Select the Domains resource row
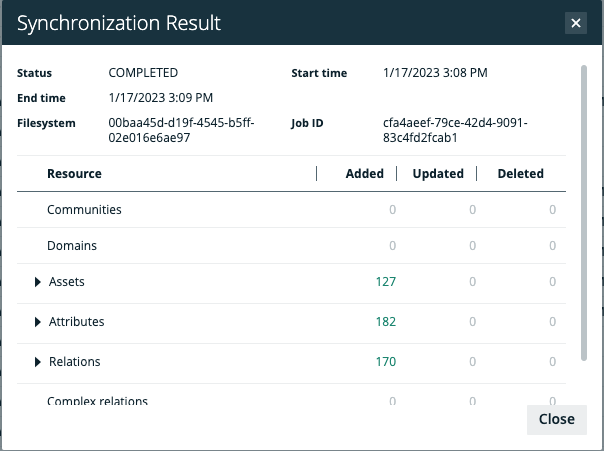 (72, 245)
